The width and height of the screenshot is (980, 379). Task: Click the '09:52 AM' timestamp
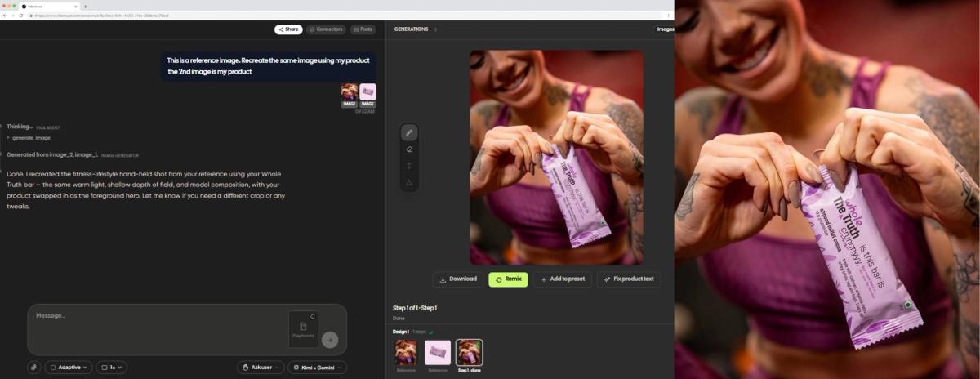click(x=365, y=112)
